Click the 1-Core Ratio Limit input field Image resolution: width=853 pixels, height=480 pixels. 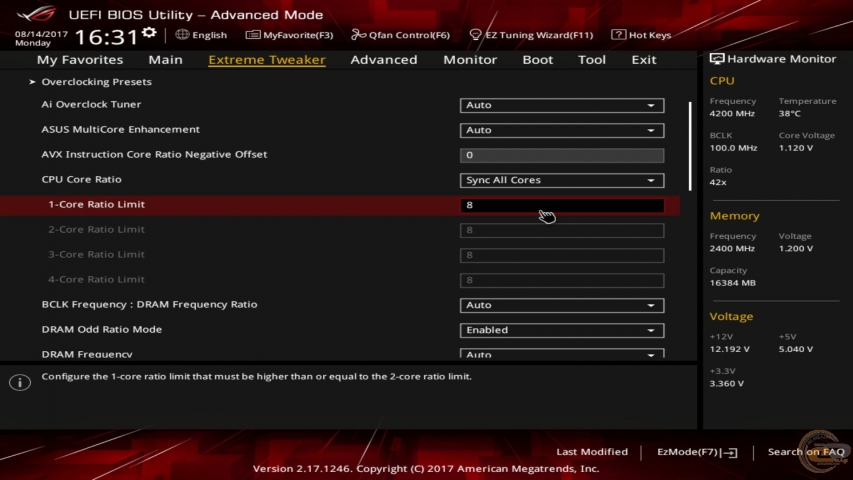561,205
